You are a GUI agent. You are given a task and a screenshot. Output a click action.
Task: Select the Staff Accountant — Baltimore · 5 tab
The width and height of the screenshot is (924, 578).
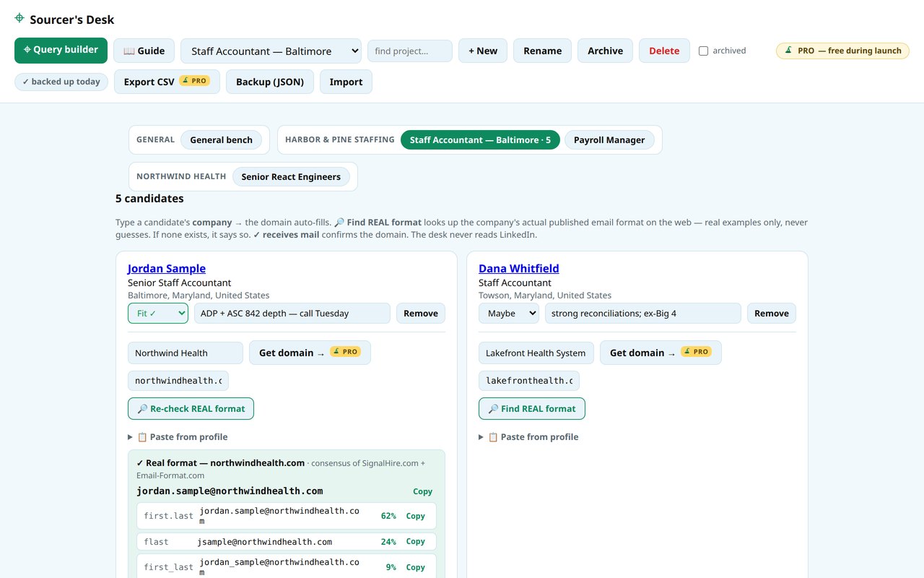pos(480,139)
